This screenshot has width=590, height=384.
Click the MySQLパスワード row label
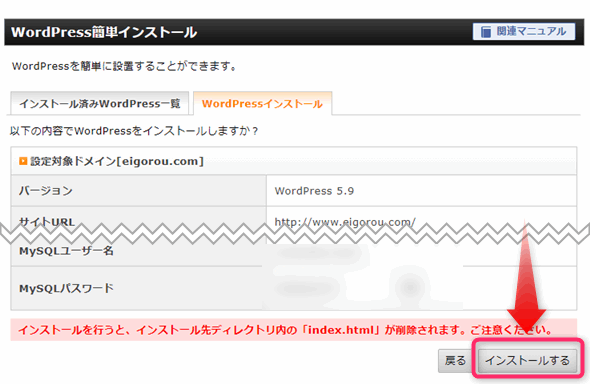pyautogui.click(x=66, y=288)
